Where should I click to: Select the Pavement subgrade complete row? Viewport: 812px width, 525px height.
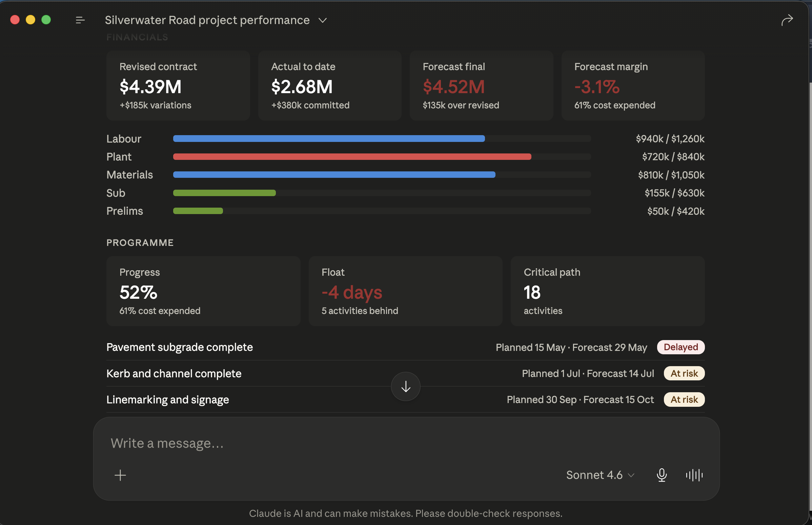[405, 347]
